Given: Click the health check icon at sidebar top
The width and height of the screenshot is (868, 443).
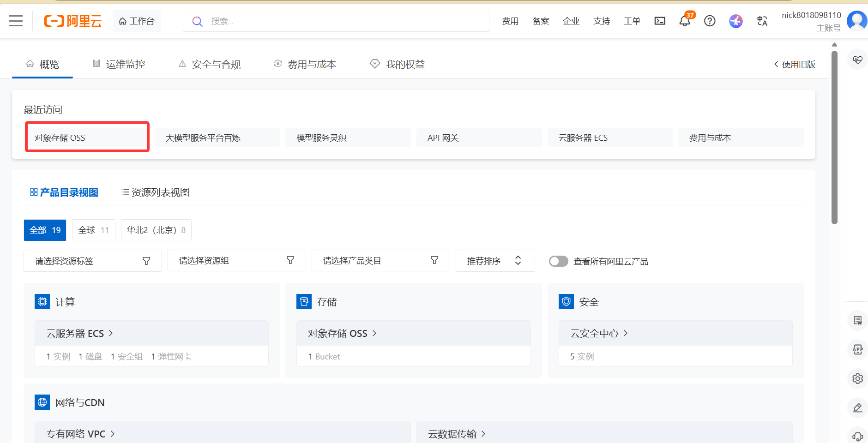Looking at the screenshot, I should click(857, 59).
